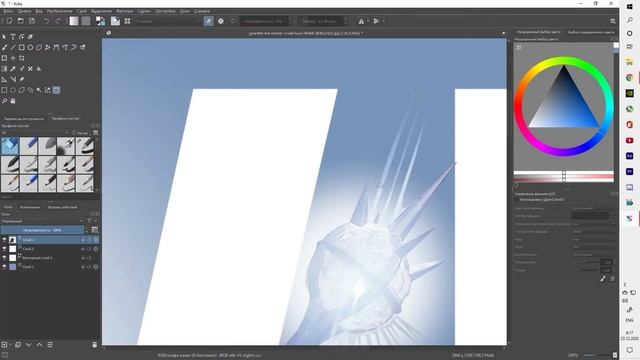Open the brush presets grid icon
The width and height of the screenshot is (640, 360).
127,21
